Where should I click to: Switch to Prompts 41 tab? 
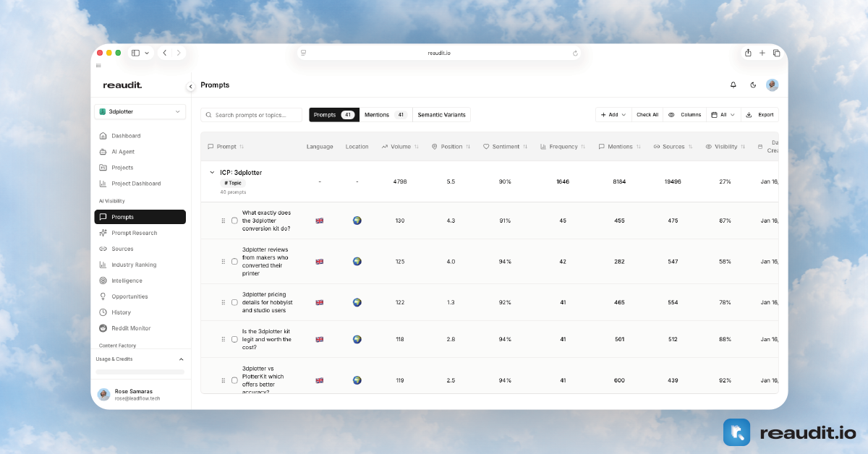pyautogui.click(x=334, y=115)
